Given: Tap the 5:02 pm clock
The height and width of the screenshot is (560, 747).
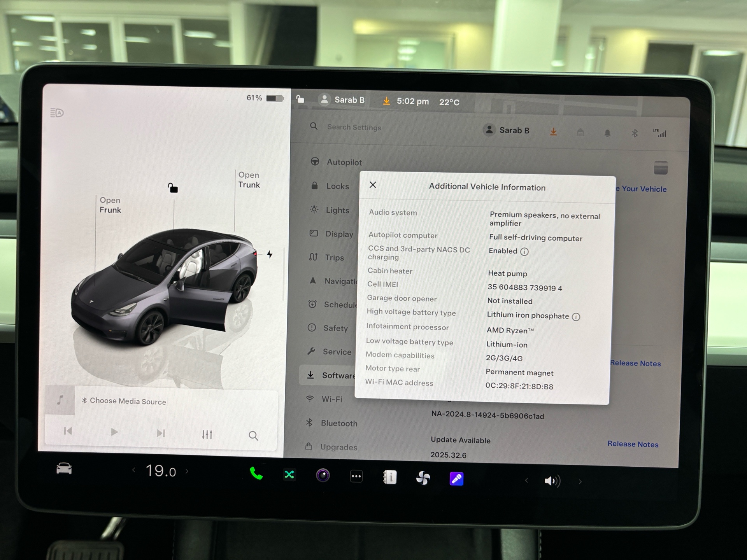Looking at the screenshot, I should point(413,101).
